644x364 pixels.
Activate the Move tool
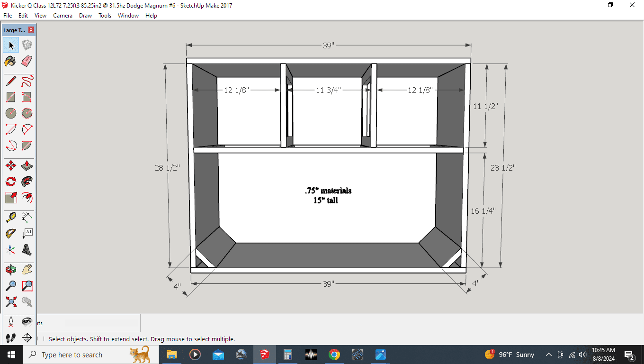pos(11,165)
